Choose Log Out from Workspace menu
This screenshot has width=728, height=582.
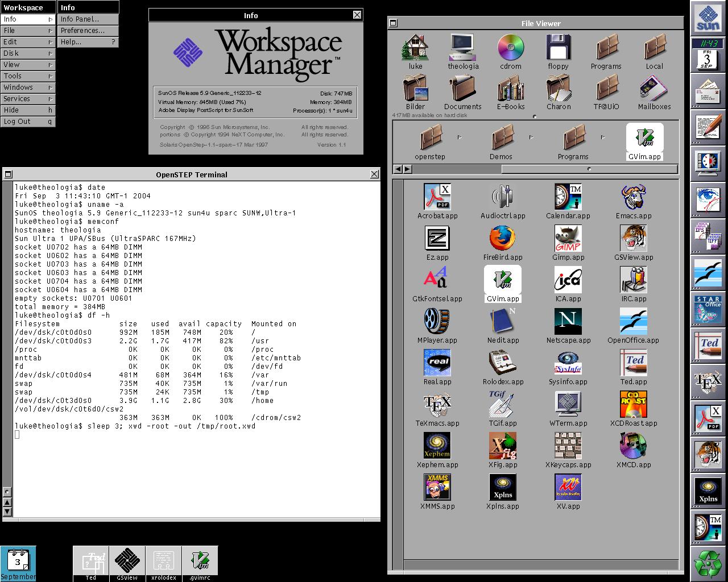[28, 122]
